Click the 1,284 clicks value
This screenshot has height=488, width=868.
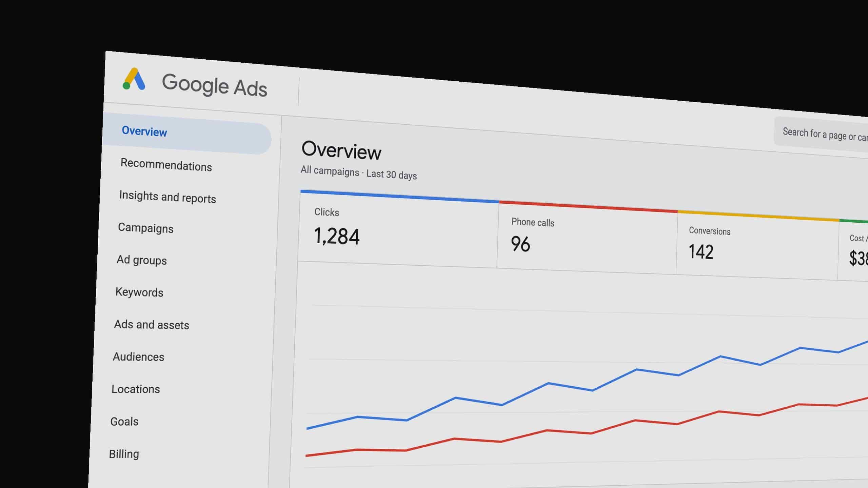(337, 236)
